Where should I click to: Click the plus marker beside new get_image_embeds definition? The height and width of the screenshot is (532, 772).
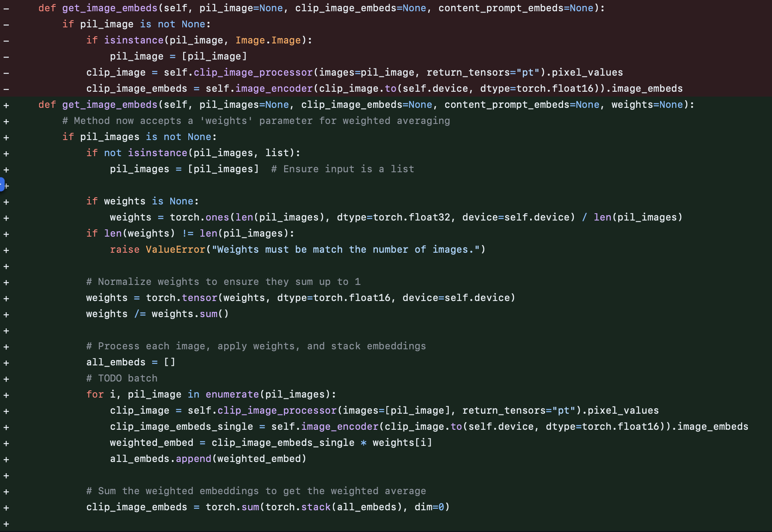click(6, 105)
